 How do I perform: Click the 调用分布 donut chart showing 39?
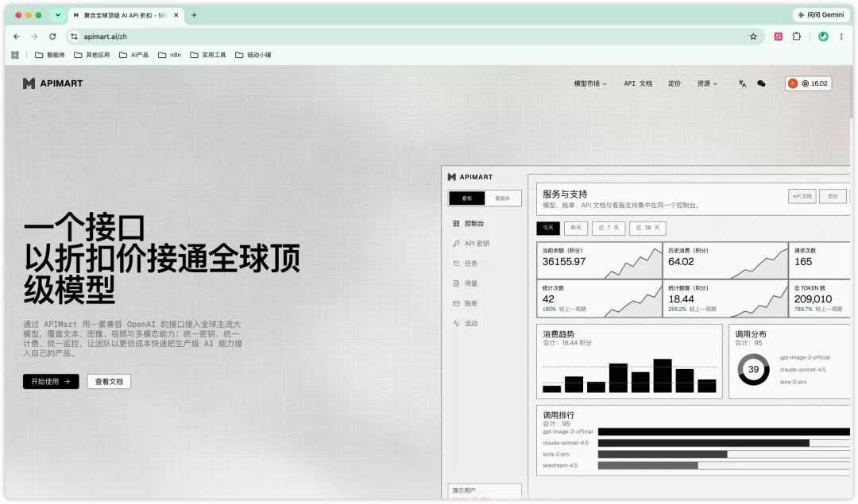click(753, 370)
